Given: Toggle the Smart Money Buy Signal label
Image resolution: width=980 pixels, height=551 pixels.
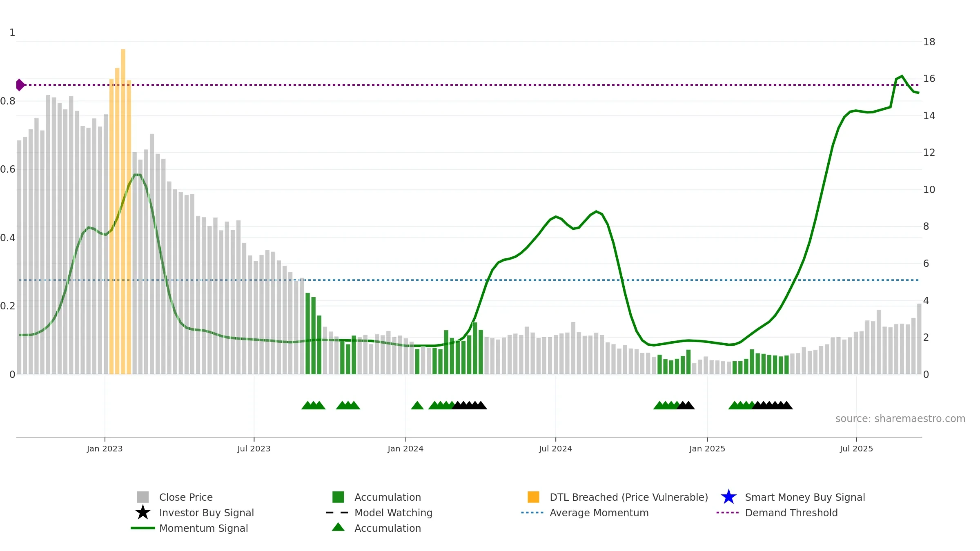Looking at the screenshot, I should pos(805,497).
